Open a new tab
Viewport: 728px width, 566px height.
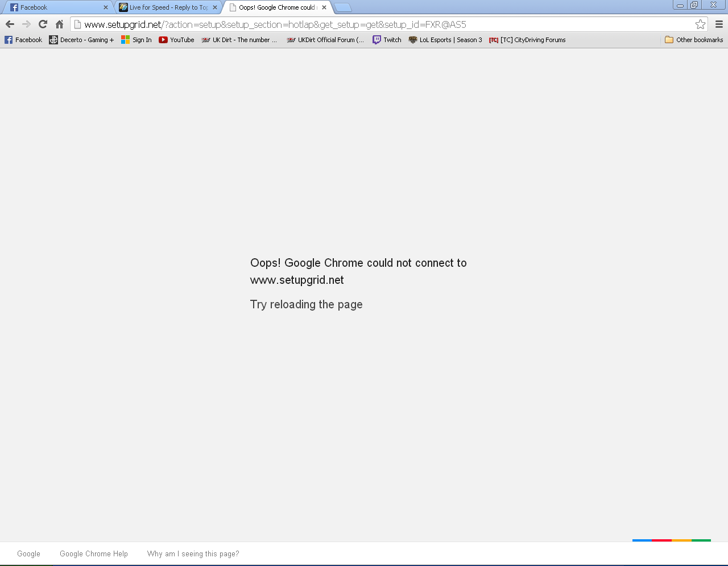[343, 7]
